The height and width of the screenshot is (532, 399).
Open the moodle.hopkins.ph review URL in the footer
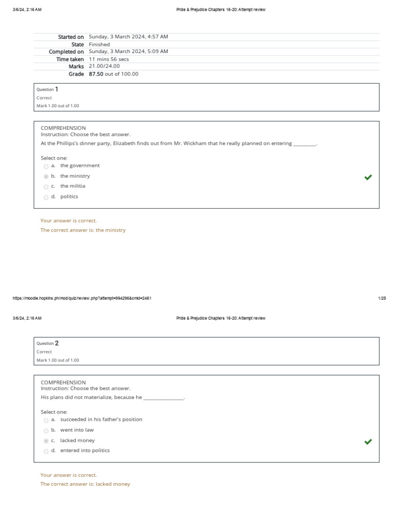point(82,298)
